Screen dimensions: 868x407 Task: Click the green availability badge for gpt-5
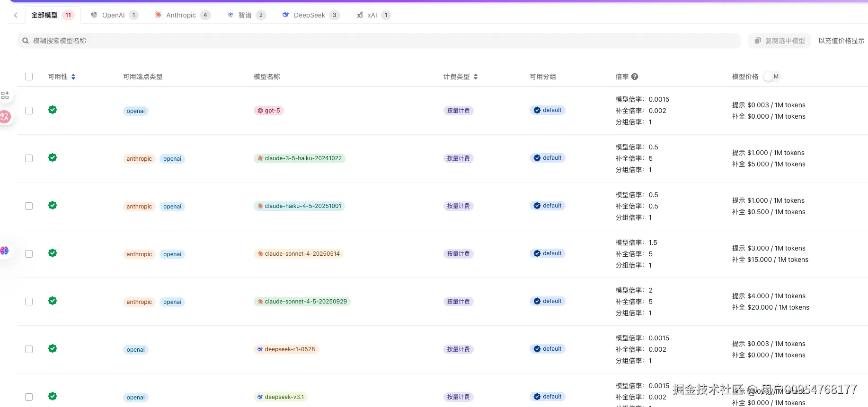(x=53, y=110)
